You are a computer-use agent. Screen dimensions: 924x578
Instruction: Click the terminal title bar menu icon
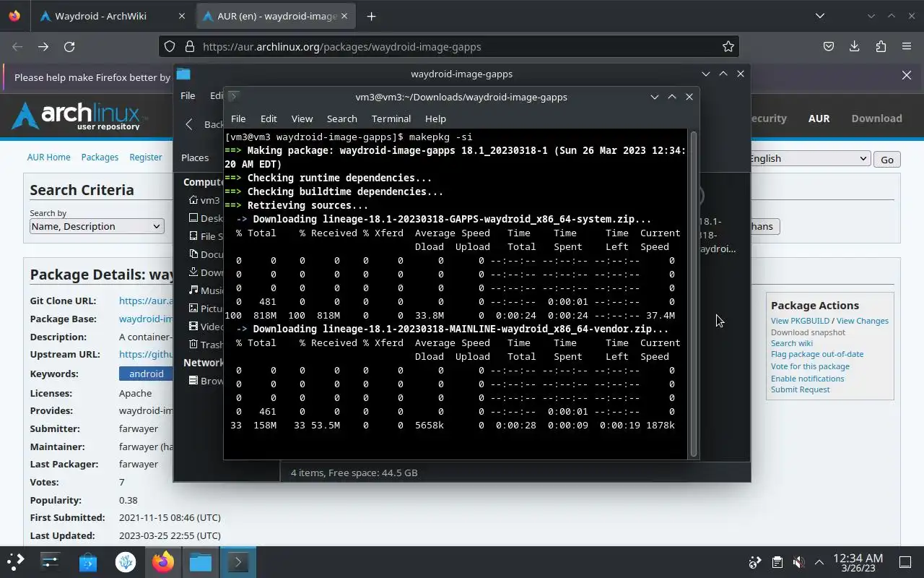click(x=233, y=96)
